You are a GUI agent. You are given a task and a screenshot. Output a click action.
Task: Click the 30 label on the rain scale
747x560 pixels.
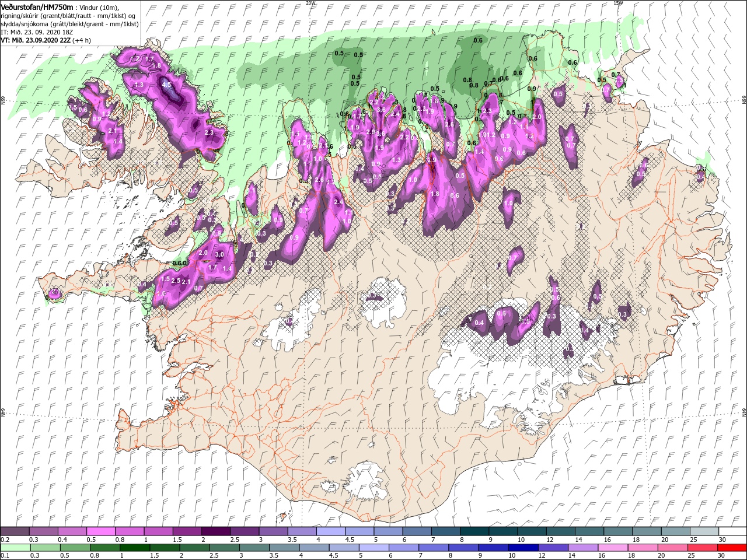(722, 555)
